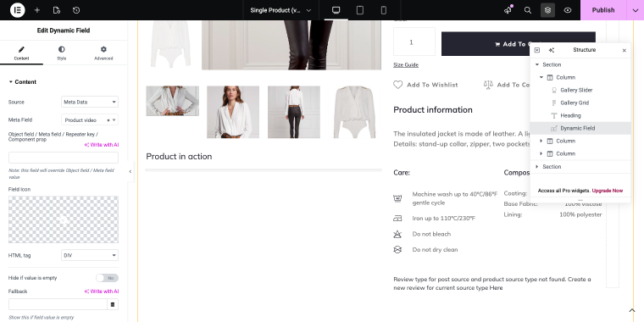Open the HTML tag DIV dropdown

coord(90,255)
